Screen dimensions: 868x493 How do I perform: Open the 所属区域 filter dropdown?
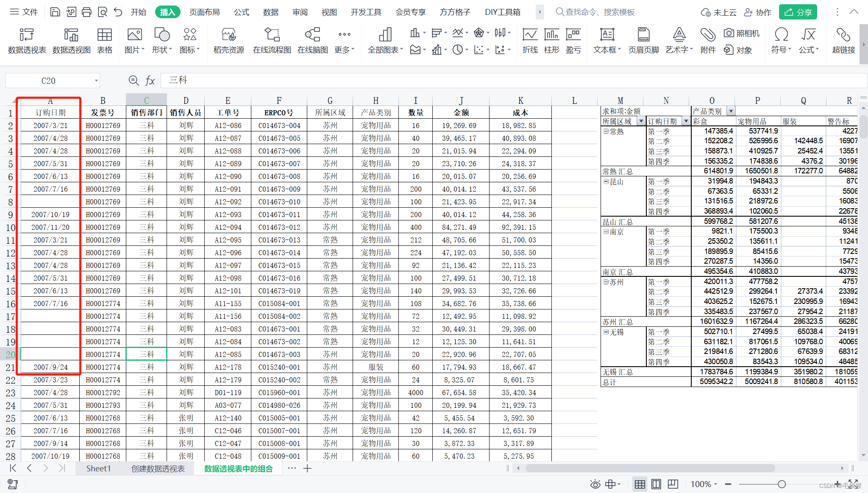tap(641, 121)
